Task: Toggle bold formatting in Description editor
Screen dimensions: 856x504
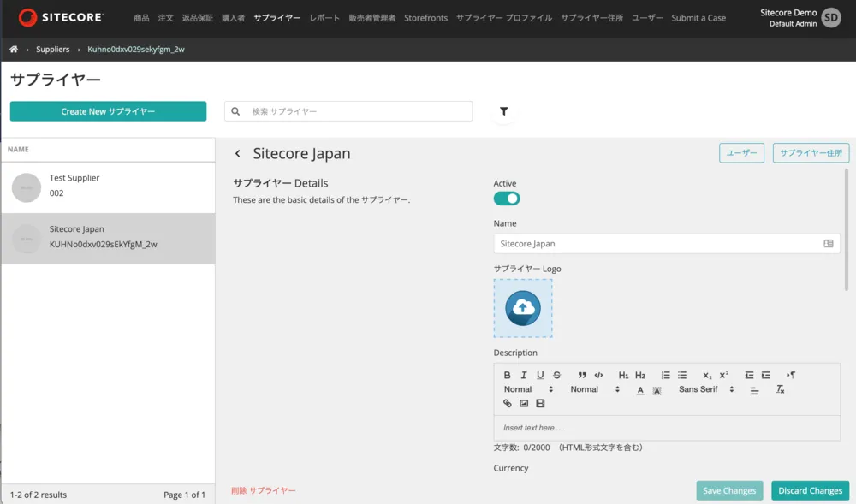Action: [507, 375]
